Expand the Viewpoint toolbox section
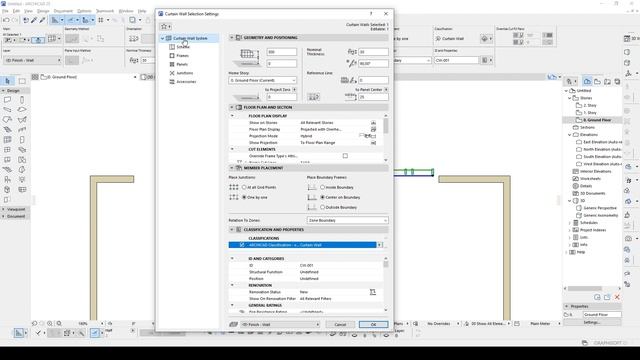The height and width of the screenshot is (360, 640). tap(4, 209)
